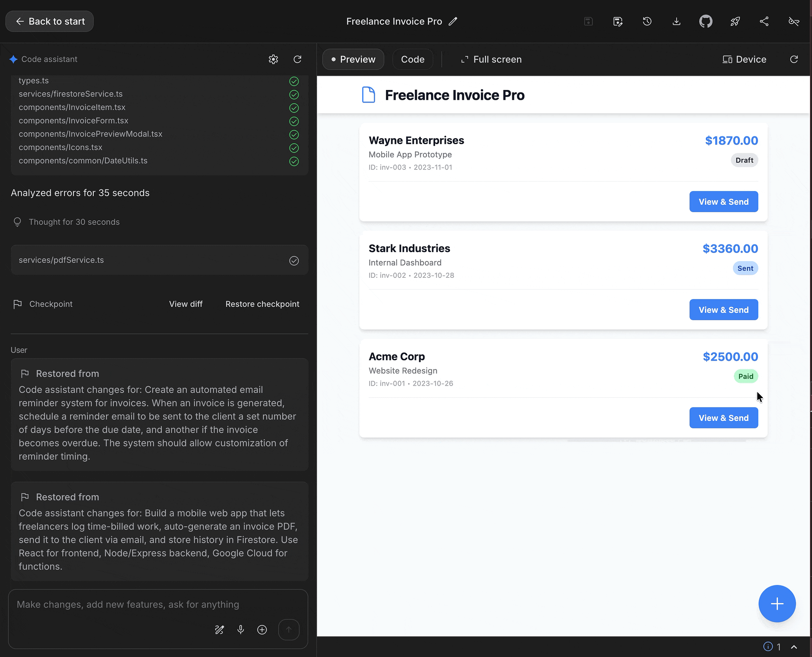The width and height of the screenshot is (812, 657).
Task: Click the rocket deploy icon
Action: pyautogui.click(x=735, y=21)
